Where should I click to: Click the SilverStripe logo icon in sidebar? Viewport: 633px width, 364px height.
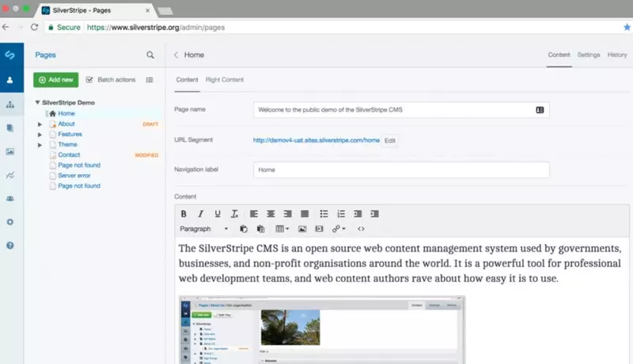coord(10,55)
